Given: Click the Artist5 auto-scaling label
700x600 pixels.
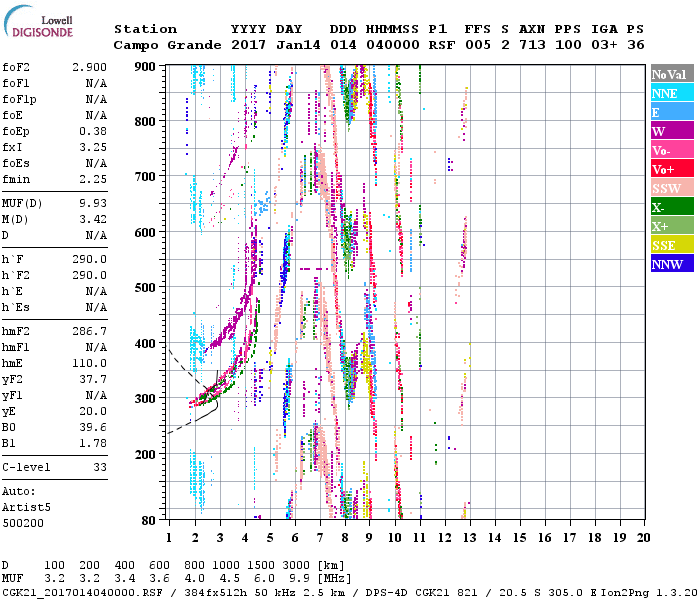Looking at the screenshot, I should pyautogui.click(x=26, y=508).
